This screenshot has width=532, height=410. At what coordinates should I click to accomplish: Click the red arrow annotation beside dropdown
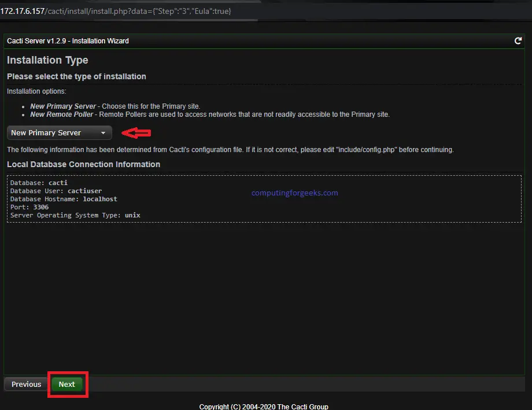[x=136, y=132]
